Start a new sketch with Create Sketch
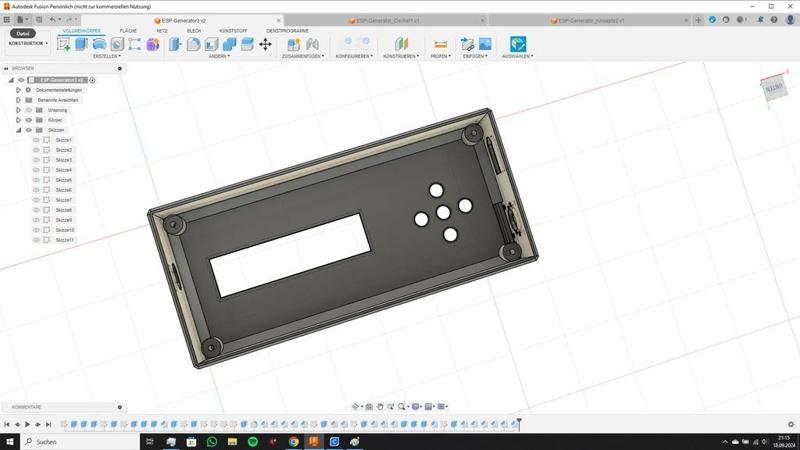The height and width of the screenshot is (450, 800). (64, 44)
